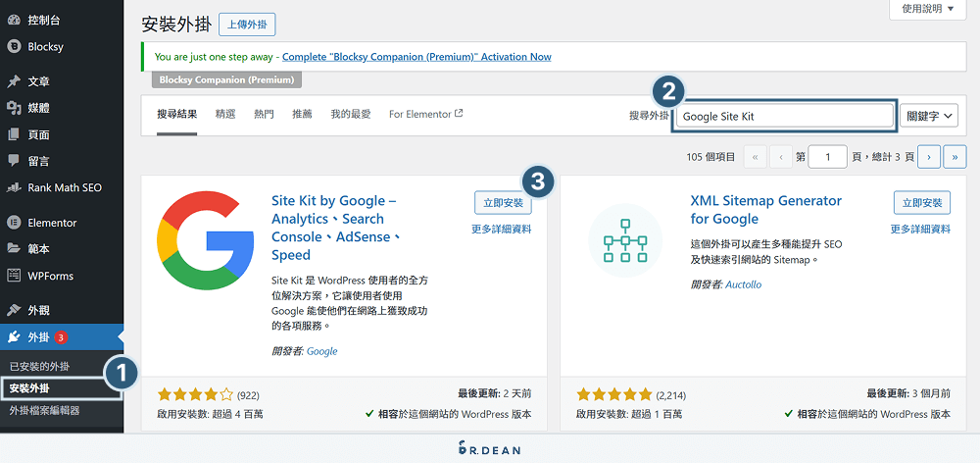Open the 文章 menu label
Viewport: 980px width, 463px height.
coord(39,81)
